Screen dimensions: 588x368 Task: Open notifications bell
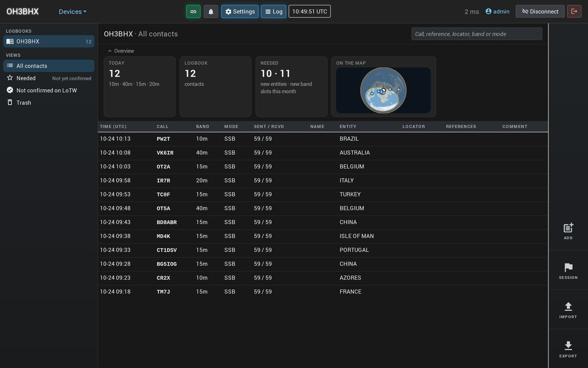pyautogui.click(x=211, y=11)
